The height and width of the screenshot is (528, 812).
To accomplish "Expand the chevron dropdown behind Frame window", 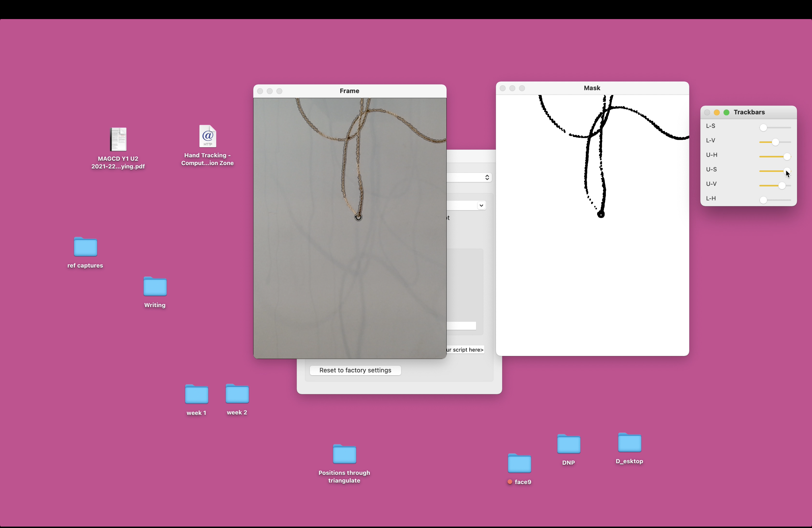I will pyautogui.click(x=481, y=205).
